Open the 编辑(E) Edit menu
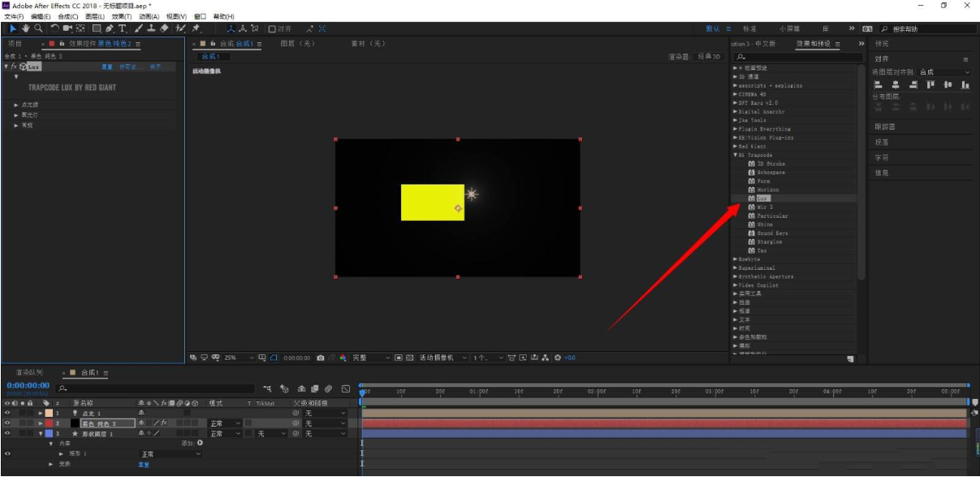 coord(41,16)
